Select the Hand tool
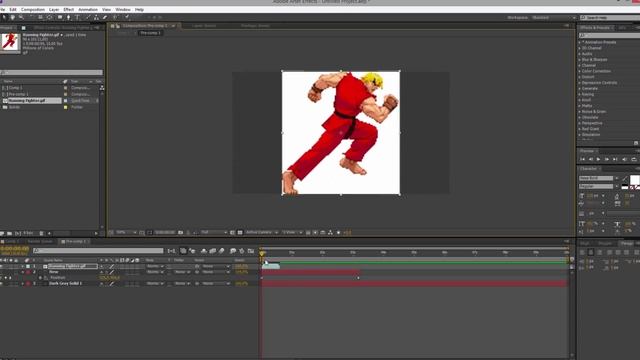This screenshot has width=640, height=360. pyautogui.click(x=13, y=17)
